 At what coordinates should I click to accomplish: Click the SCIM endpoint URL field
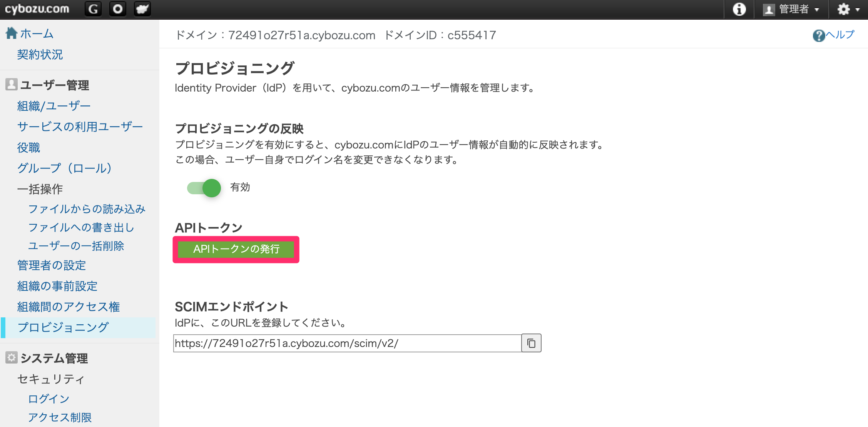(348, 343)
